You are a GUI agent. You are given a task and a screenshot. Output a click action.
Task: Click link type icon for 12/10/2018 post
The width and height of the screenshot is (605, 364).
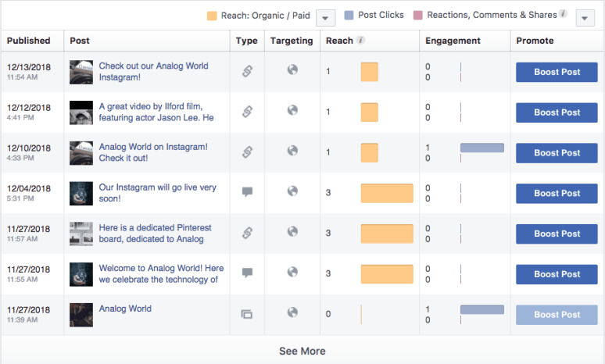(x=247, y=152)
